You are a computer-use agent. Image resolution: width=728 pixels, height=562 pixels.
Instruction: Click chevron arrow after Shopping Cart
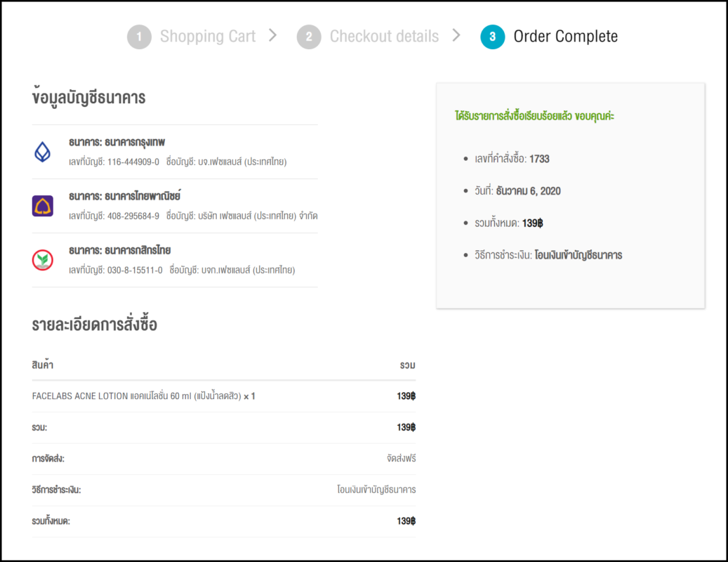pyautogui.click(x=273, y=35)
